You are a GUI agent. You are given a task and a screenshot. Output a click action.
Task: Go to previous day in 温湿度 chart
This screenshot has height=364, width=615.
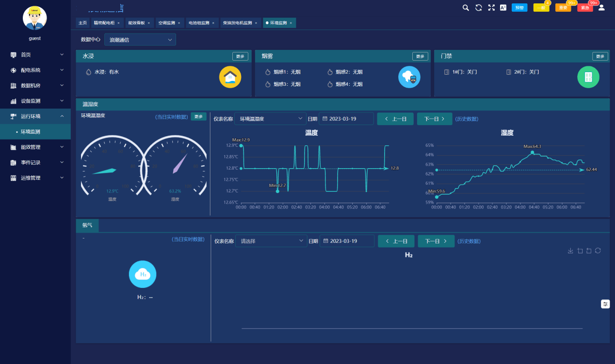click(x=395, y=119)
